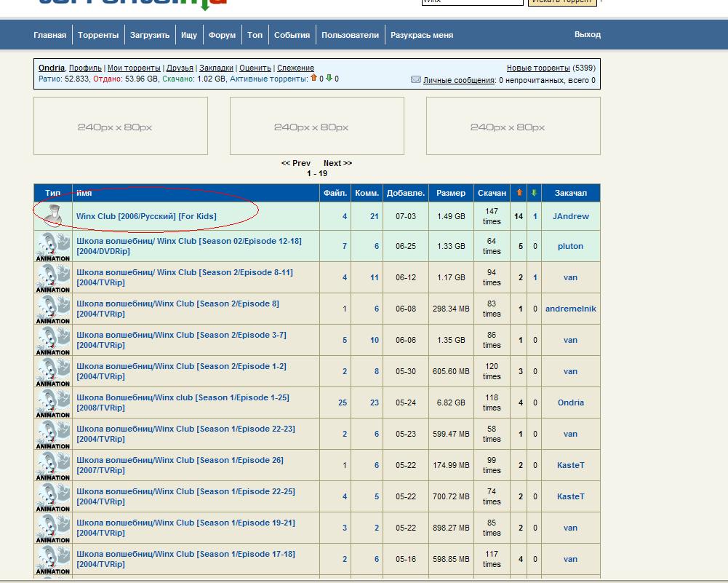
Task: Open Новые торренты link
Action: (x=538, y=68)
